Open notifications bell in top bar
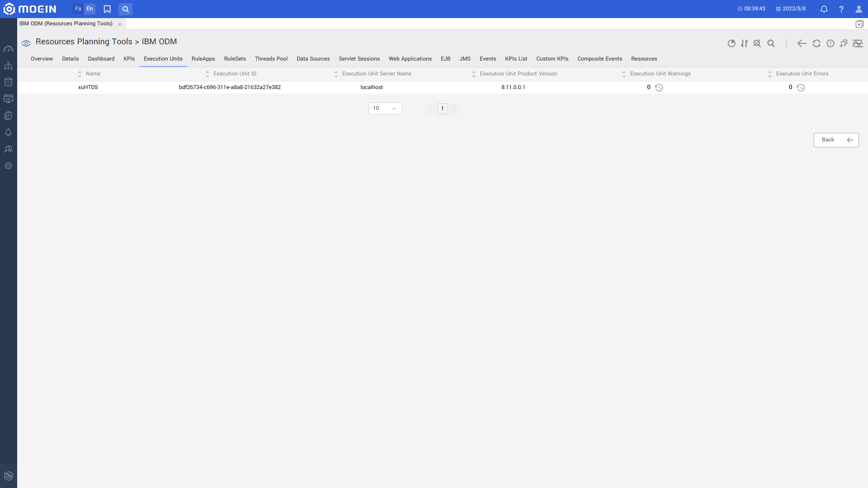Viewport: 868px width, 488px height. [x=824, y=9]
